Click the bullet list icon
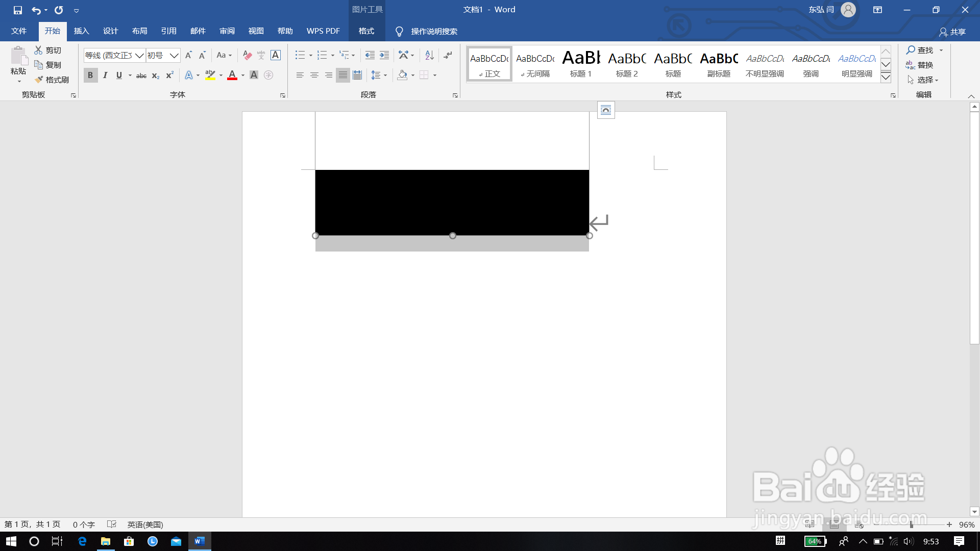 coord(300,55)
